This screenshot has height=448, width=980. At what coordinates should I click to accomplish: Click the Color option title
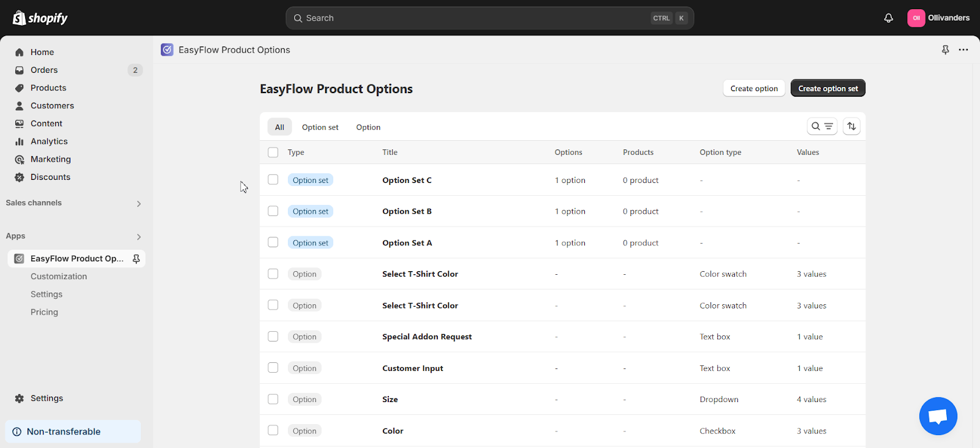click(393, 431)
